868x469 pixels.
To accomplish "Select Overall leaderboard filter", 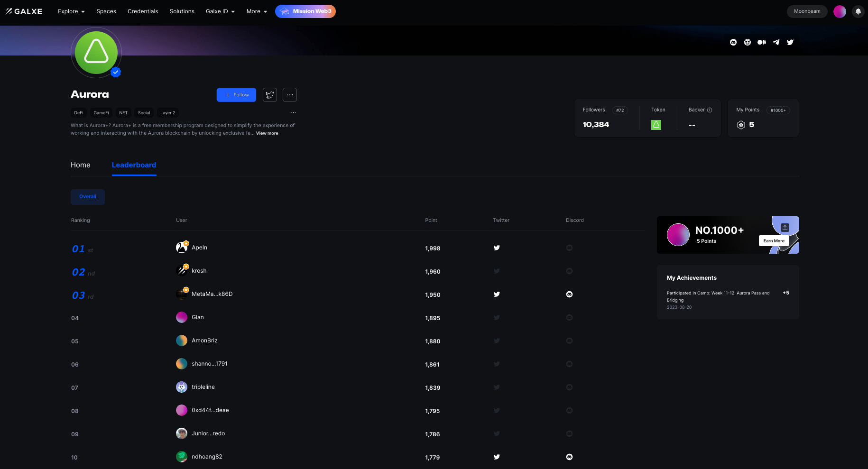I will click(88, 197).
